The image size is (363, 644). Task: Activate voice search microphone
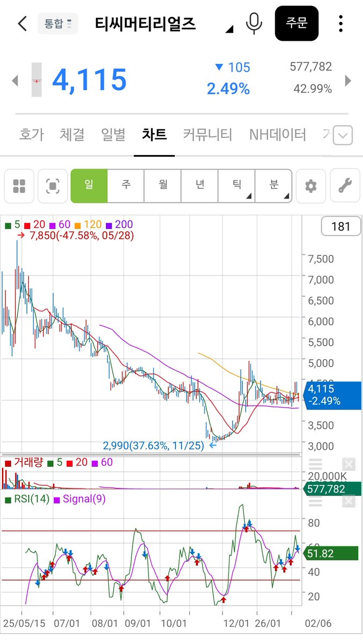point(254,23)
